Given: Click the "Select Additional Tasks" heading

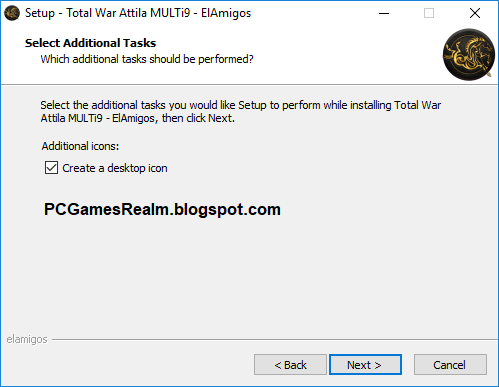Looking at the screenshot, I should (90, 43).
